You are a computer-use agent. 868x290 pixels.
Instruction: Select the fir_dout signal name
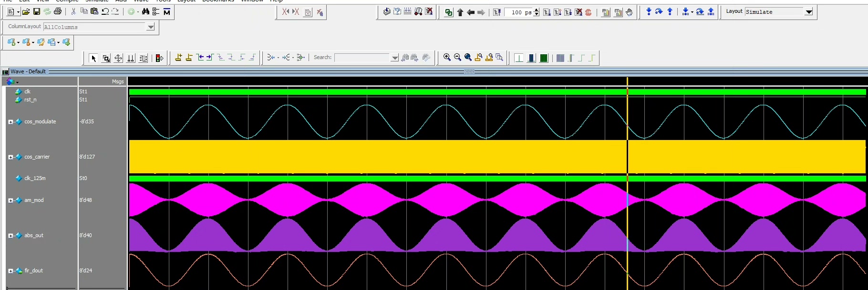coord(33,270)
